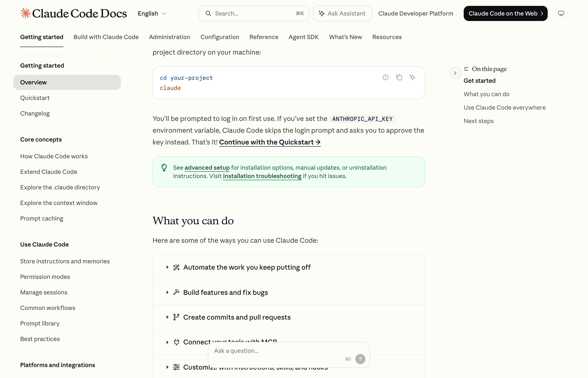Image resolution: width=588 pixels, height=378 pixels.
Task: Click the hammer icon beside Build features
Action: [x=176, y=292]
